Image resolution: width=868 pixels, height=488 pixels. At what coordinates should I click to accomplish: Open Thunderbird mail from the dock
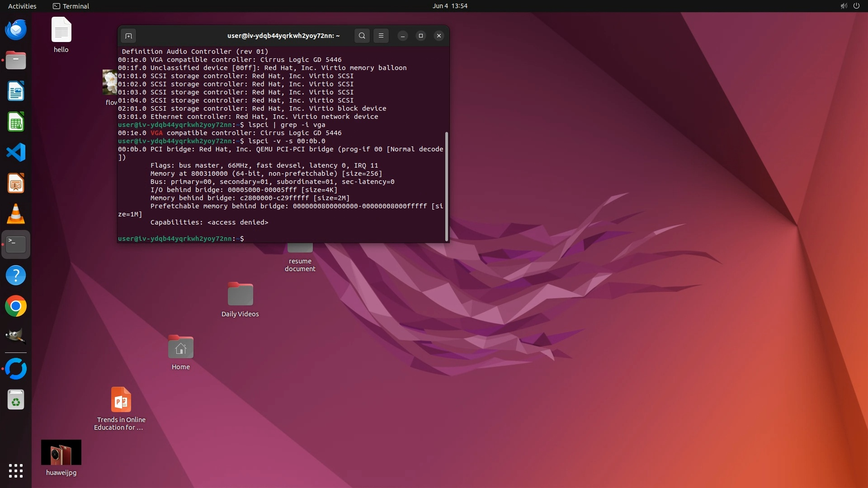click(16, 30)
